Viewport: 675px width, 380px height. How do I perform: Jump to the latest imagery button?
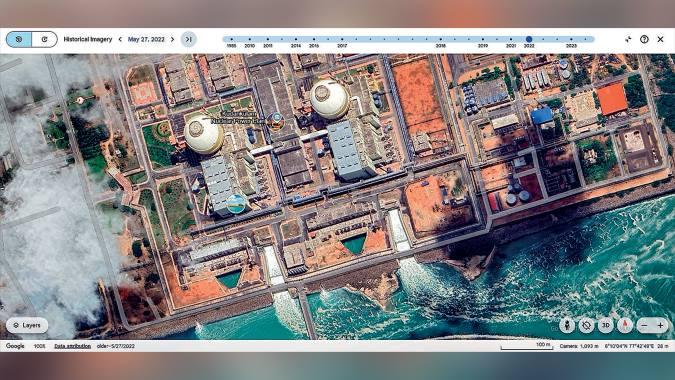(189, 39)
